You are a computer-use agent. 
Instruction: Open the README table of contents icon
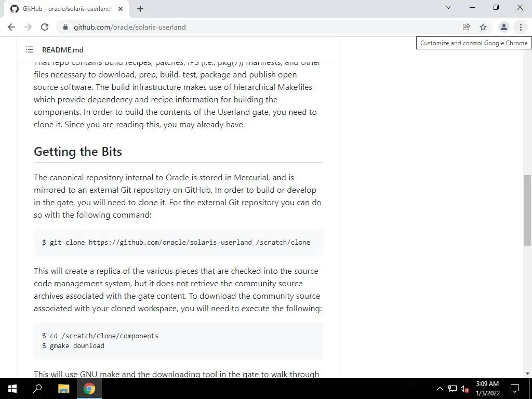30,50
